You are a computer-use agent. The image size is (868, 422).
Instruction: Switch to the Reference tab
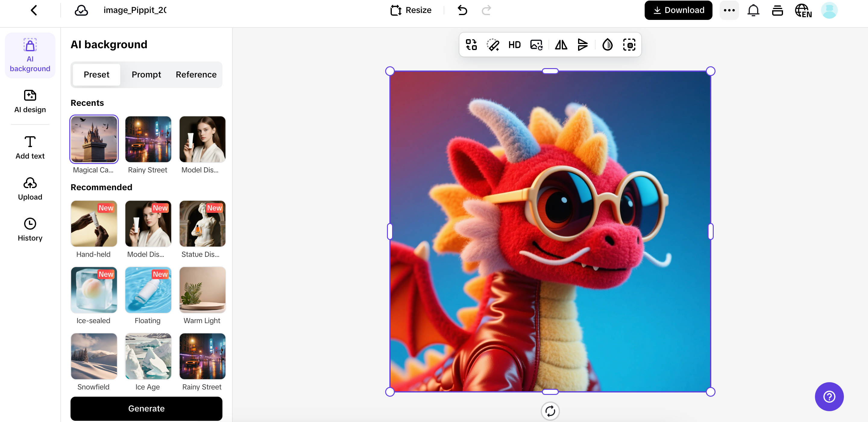[196, 74]
